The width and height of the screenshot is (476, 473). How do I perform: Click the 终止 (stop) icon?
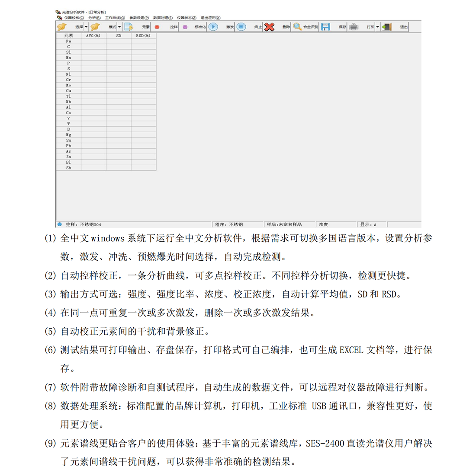click(241, 27)
